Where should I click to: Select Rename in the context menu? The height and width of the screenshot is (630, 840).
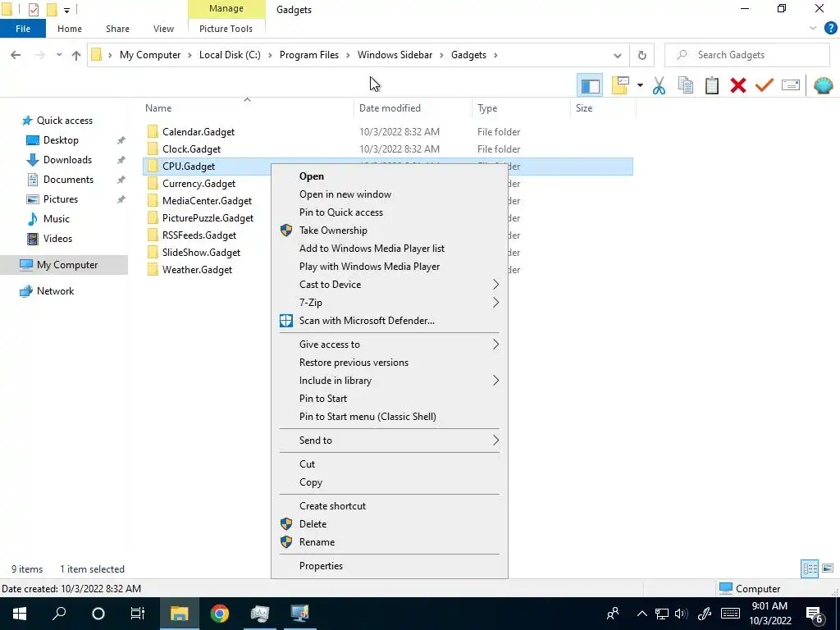(390, 542)
